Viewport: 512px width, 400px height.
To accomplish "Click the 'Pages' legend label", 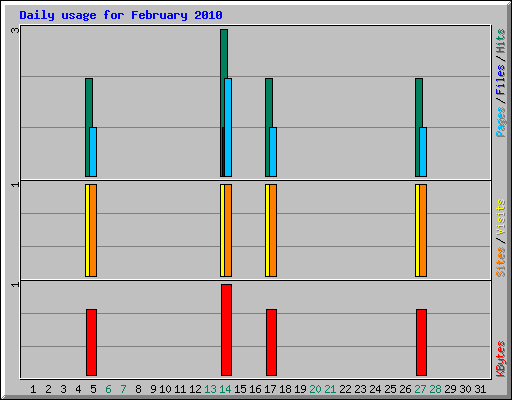I will (x=500, y=122).
